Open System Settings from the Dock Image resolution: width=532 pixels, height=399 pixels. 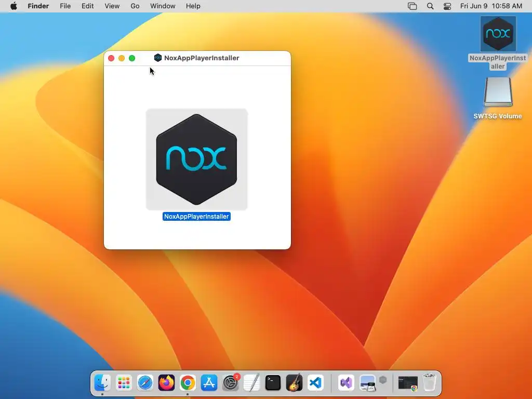[230, 383]
